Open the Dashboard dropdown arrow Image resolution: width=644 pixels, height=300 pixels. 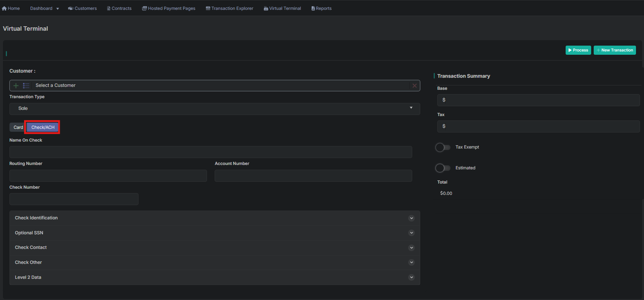(58, 9)
